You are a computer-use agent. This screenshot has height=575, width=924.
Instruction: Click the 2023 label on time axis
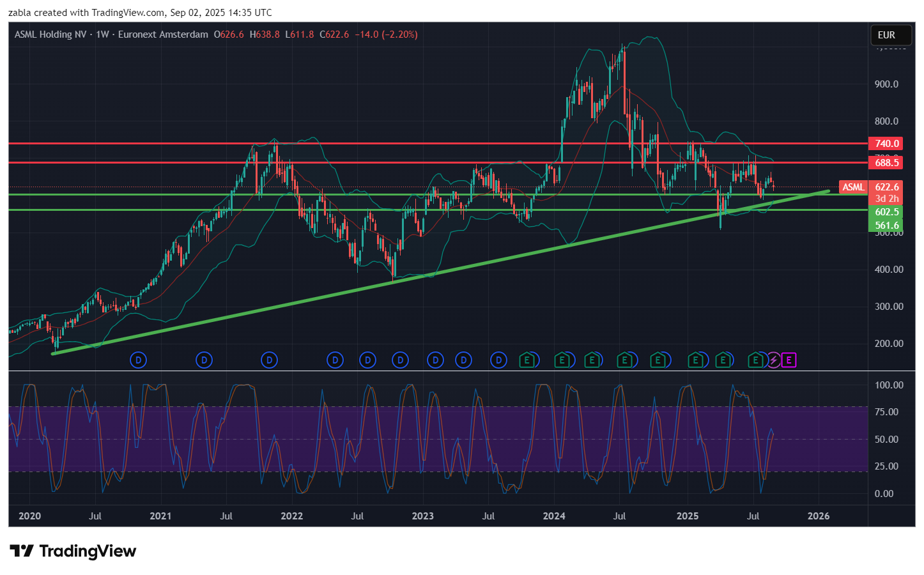point(423,516)
